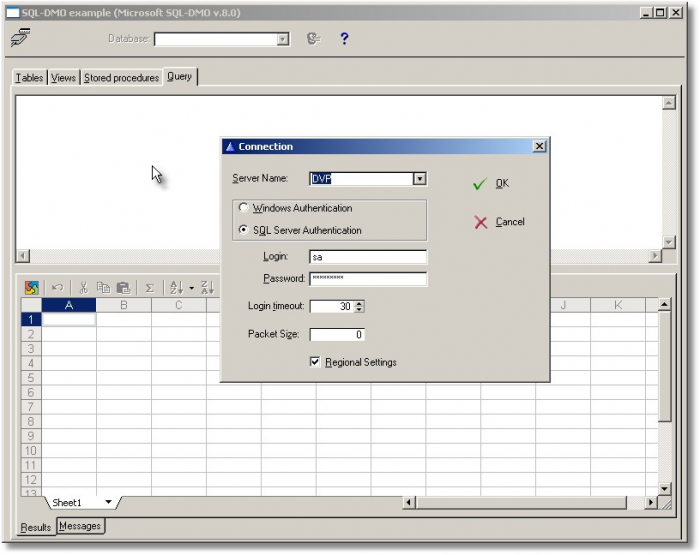Click cell A1 in the spreadsheet
700x555 pixels.
(69, 319)
